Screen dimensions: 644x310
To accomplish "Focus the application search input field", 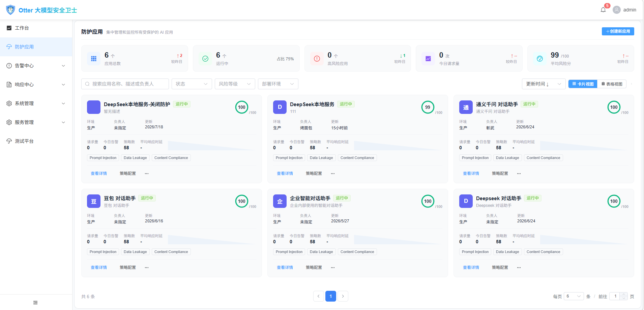I will pyautogui.click(x=125, y=84).
